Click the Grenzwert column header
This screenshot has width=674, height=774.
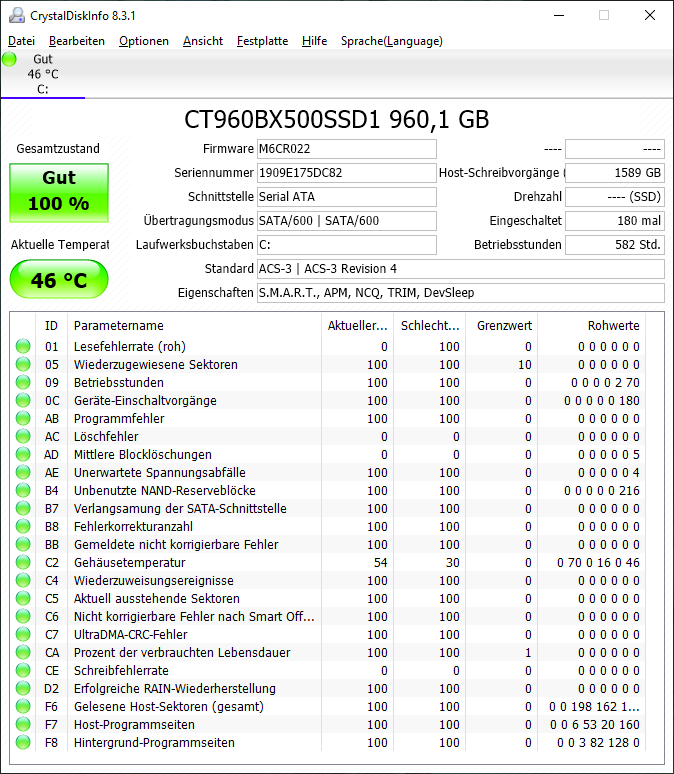pos(502,326)
